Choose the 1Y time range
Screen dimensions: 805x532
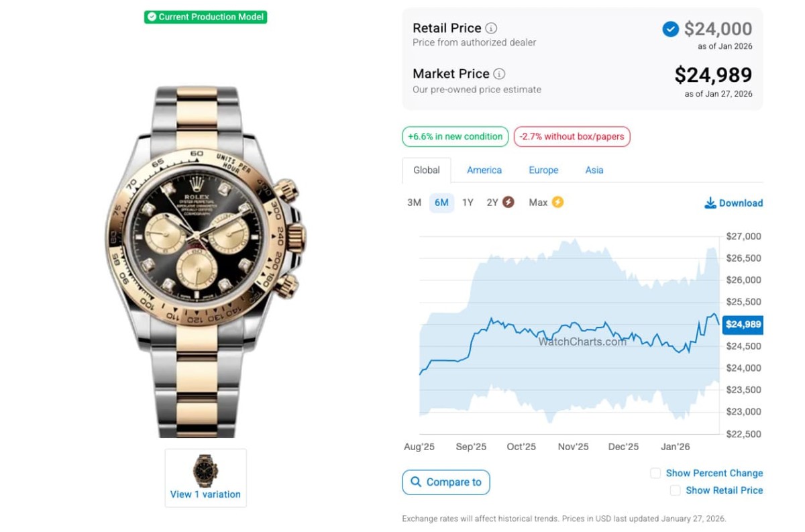click(468, 203)
